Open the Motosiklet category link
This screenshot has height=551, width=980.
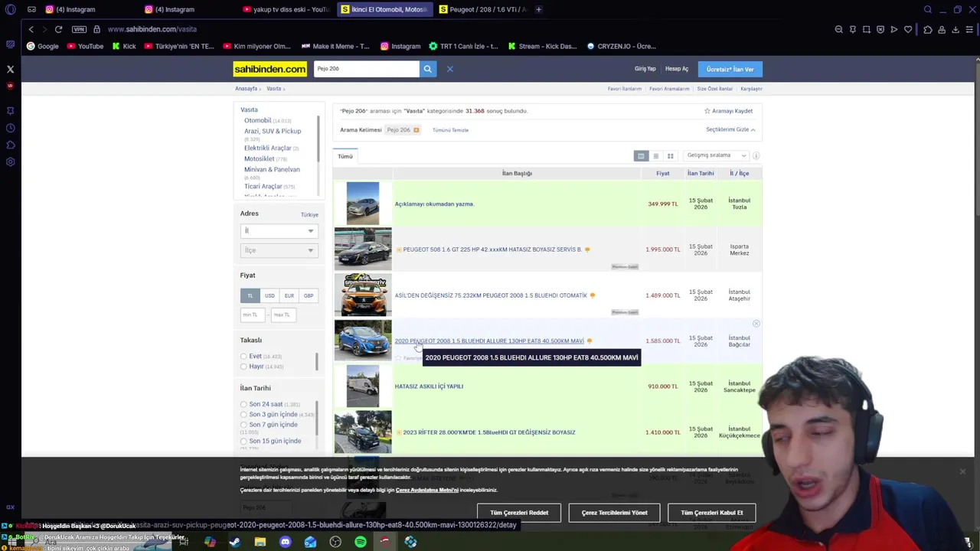(259, 158)
